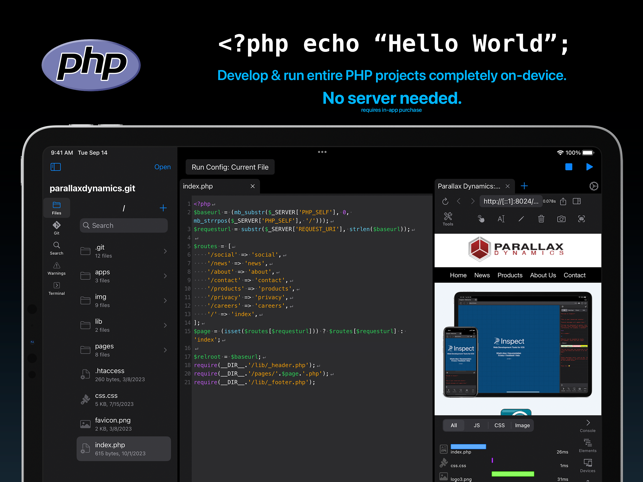Add a new file with the sidebar plus icon
This screenshot has width=643, height=482.
(163, 208)
